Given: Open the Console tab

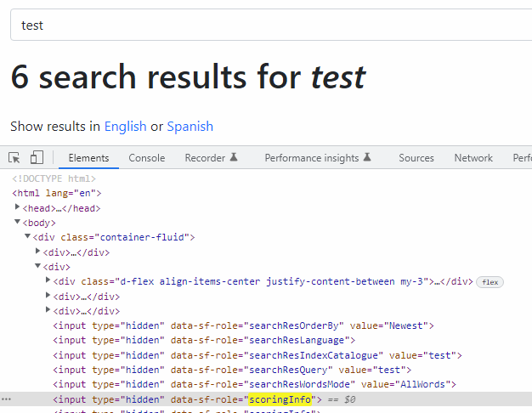Looking at the screenshot, I should (146, 158).
